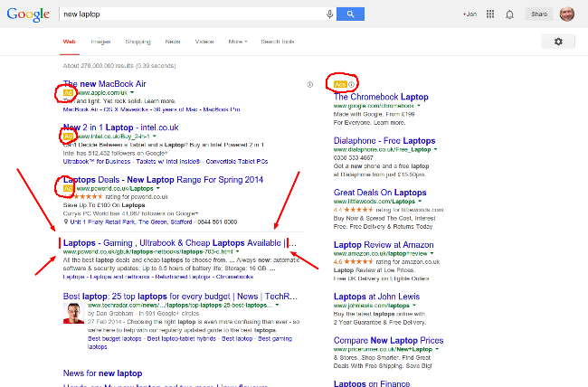Screen dimensions: 588x387
Task: Click 'OS X Mavericks' sitelink
Action: (x=126, y=109)
